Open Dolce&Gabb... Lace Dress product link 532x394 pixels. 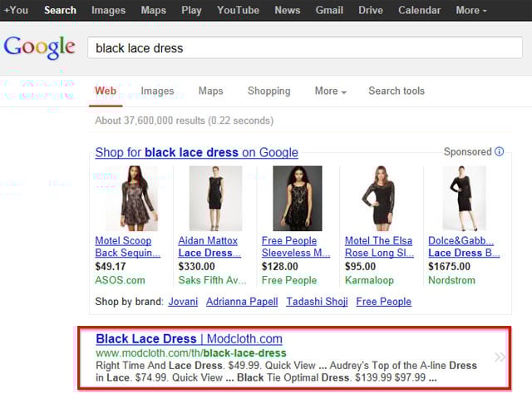[464, 247]
